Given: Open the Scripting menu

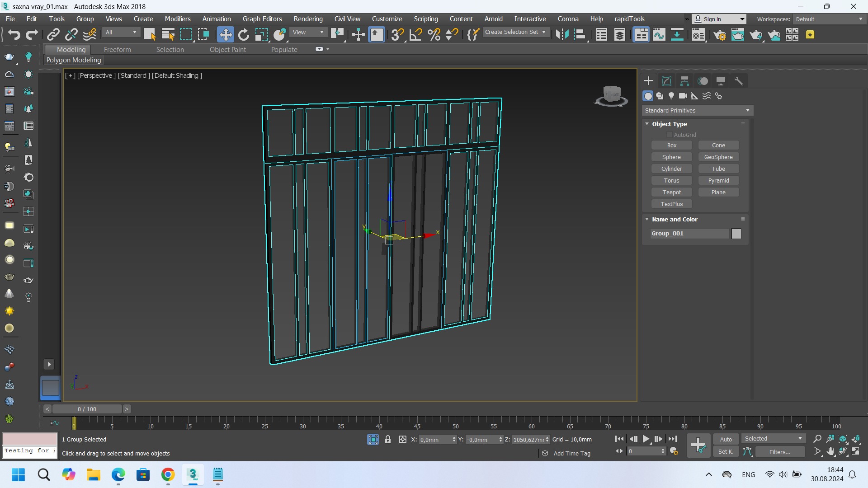Looking at the screenshot, I should (x=426, y=19).
